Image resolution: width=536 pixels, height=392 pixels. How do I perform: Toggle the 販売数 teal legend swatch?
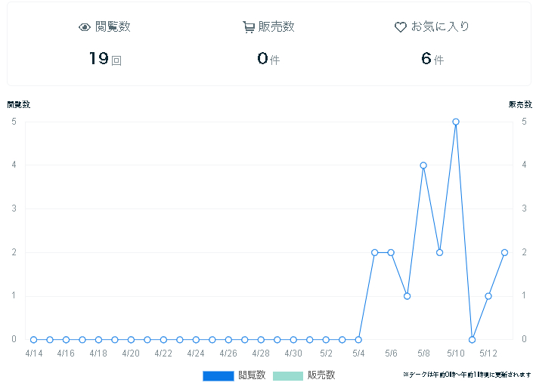[287, 375]
